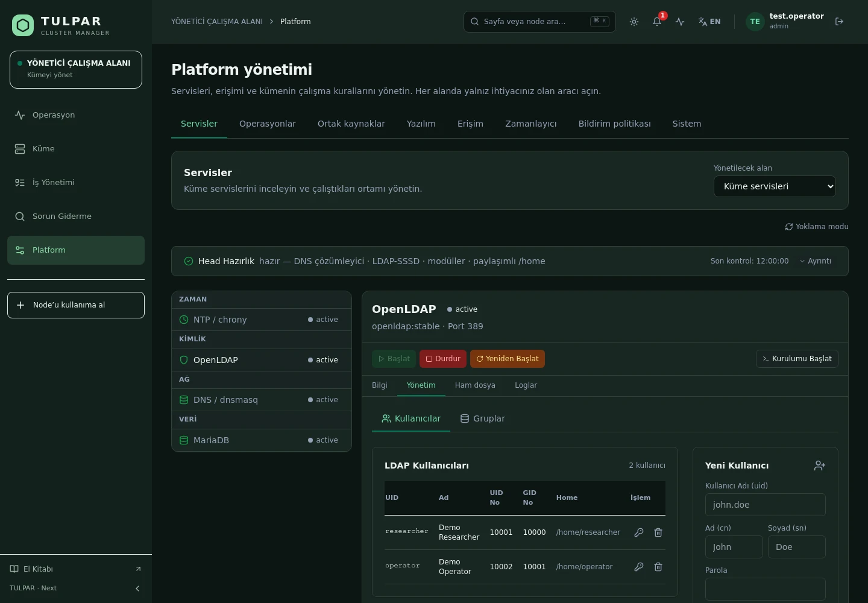Open the test.operator user menu
The width and height of the screenshot is (868, 603).
click(785, 22)
